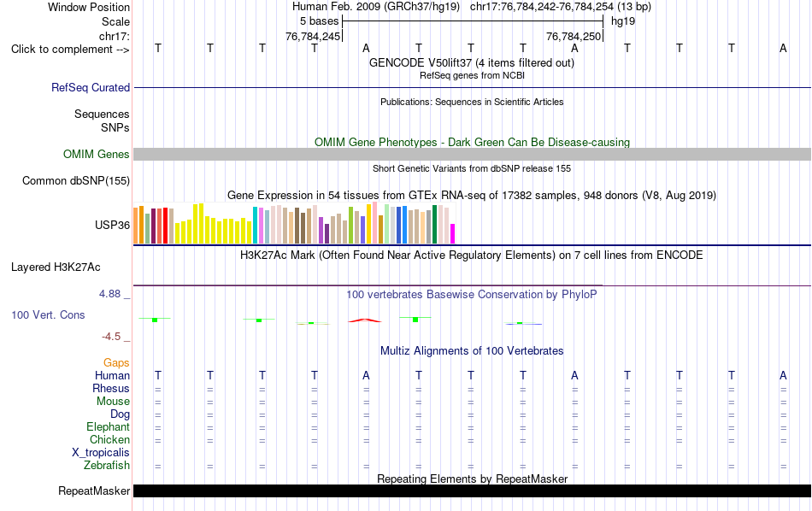Viewport: 812px width, 511px height.
Task: Open Layered H3K27Ac track settings label
Action: click(56, 267)
